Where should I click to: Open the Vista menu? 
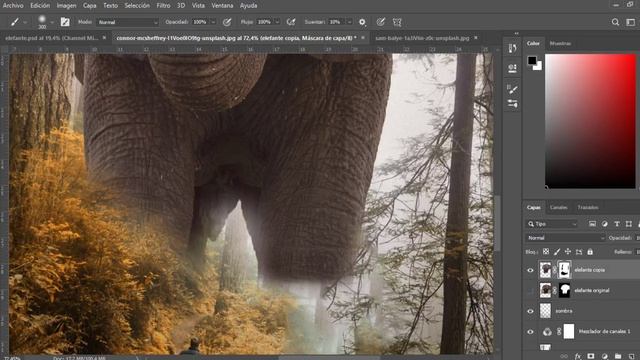[x=198, y=6]
